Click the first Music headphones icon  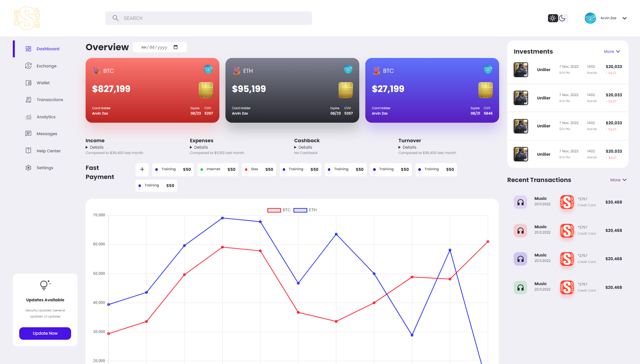[x=520, y=202]
